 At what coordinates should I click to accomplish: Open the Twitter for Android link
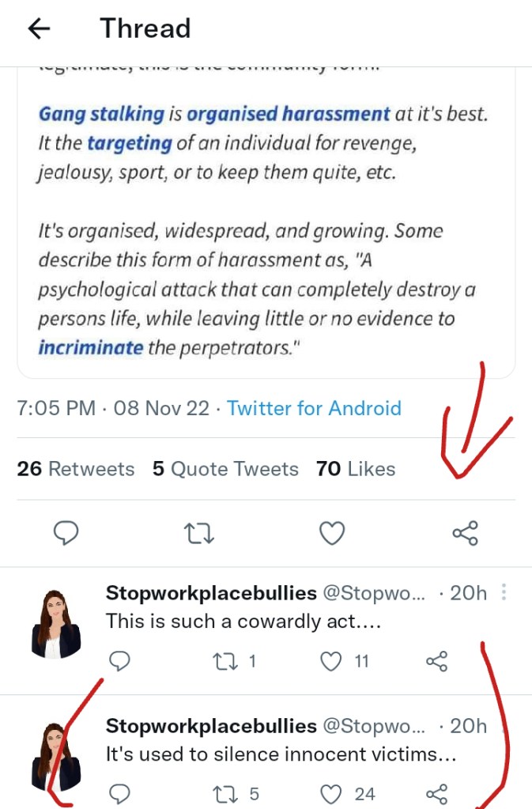coord(314,408)
